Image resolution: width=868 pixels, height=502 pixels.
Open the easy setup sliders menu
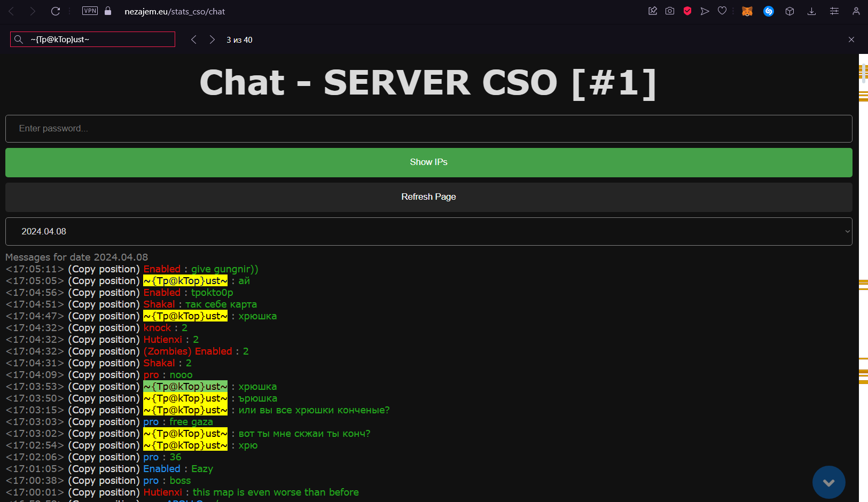point(834,11)
